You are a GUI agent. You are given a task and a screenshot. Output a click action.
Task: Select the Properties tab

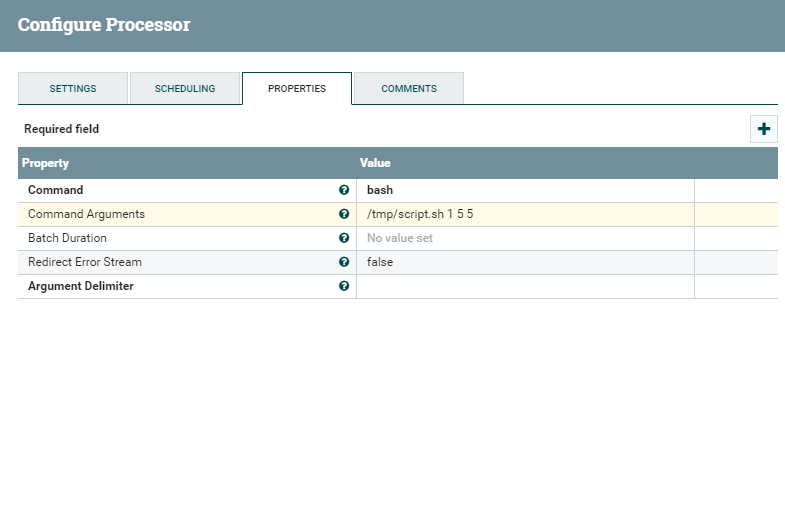pos(297,89)
